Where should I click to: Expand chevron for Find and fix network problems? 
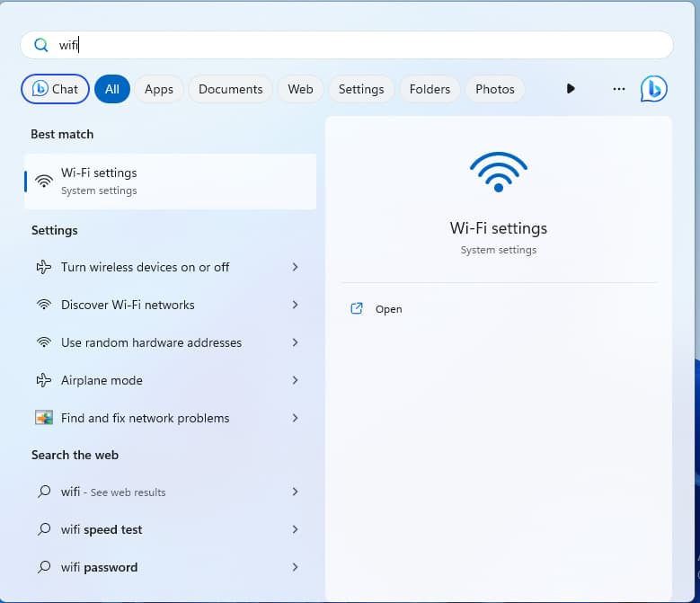(x=295, y=418)
